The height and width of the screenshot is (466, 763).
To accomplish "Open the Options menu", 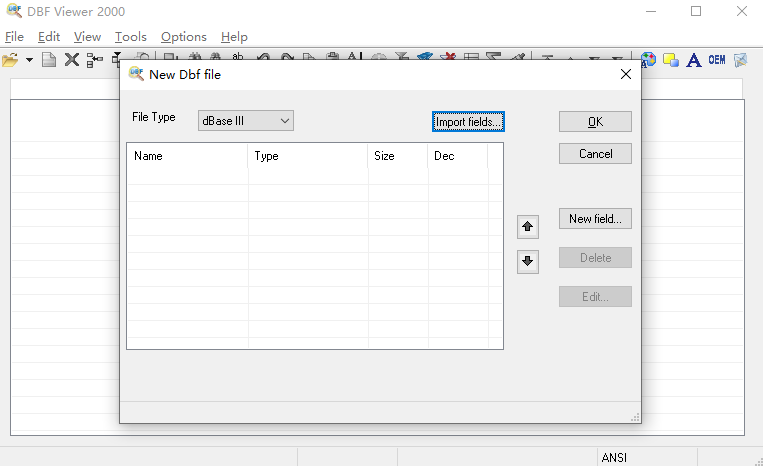I will [184, 37].
